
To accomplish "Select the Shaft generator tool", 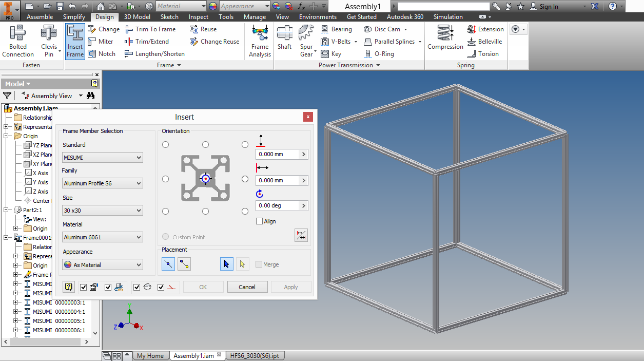I will pyautogui.click(x=284, y=41).
